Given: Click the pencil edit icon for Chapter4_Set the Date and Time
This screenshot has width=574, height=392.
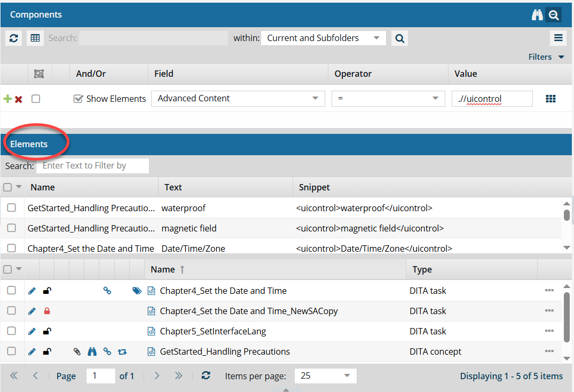Looking at the screenshot, I should click(x=32, y=291).
